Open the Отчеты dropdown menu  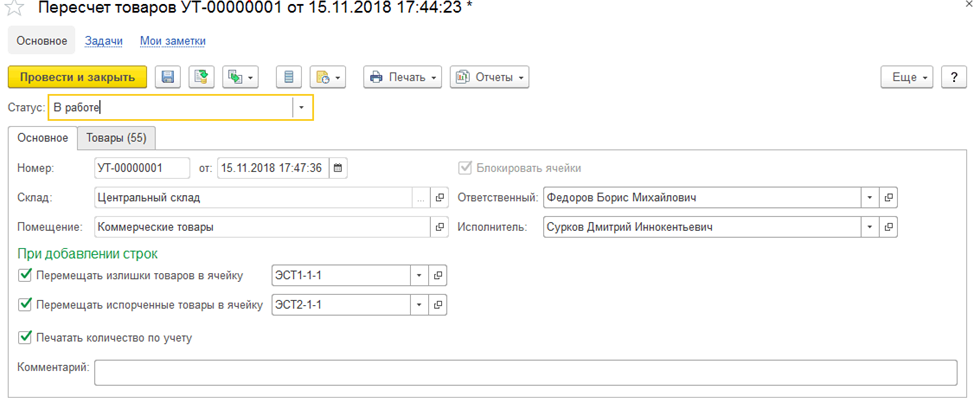point(489,77)
